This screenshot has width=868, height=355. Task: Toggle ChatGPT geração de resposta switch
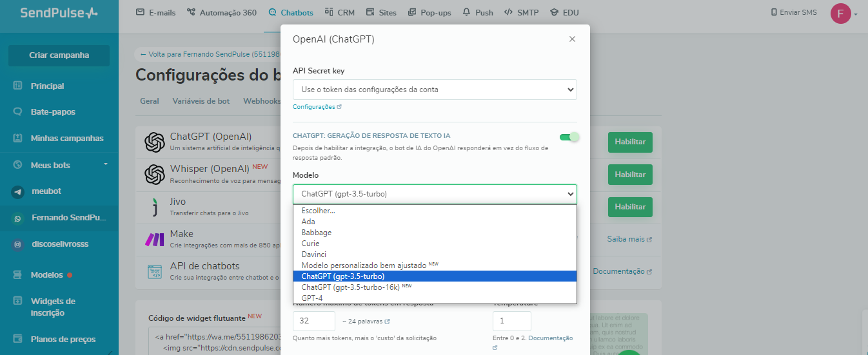coord(569,137)
